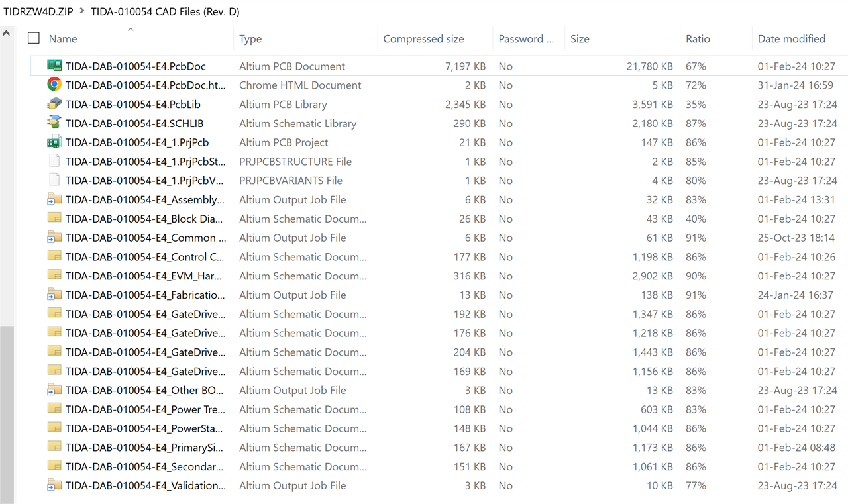This screenshot has height=504, width=848.
Task: Click the 7,197 KB compressed size cell
Action: (x=465, y=66)
